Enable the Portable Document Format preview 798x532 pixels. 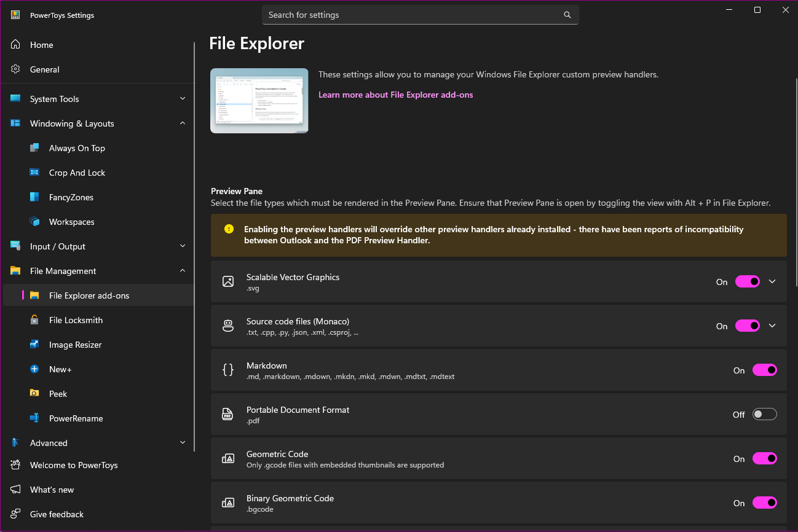click(765, 414)
